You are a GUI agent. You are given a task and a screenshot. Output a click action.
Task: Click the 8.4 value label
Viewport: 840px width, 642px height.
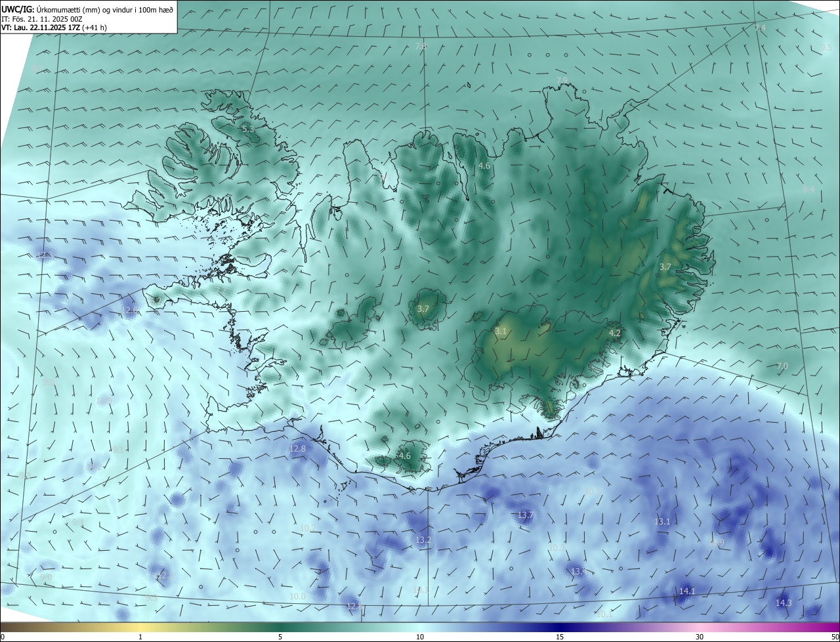(808, 189)
